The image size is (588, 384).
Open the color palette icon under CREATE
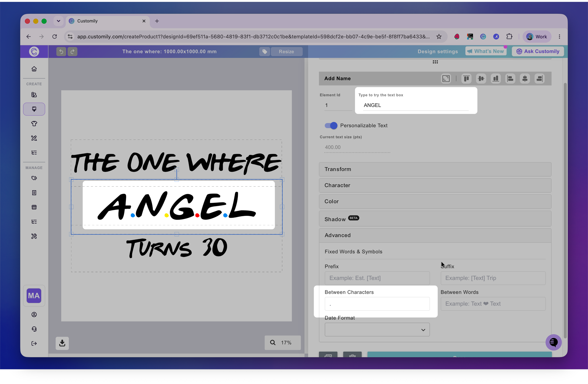pos(34,95)
